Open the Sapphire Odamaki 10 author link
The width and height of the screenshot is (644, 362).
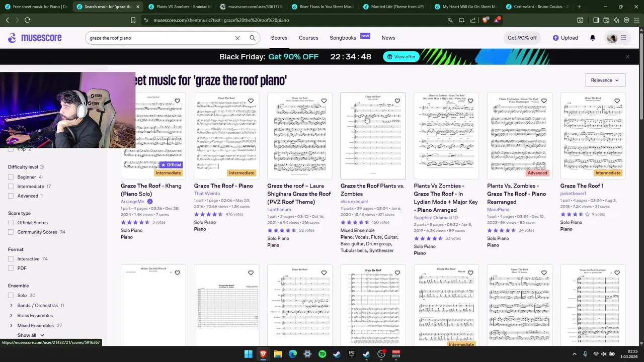pos(436,218)
